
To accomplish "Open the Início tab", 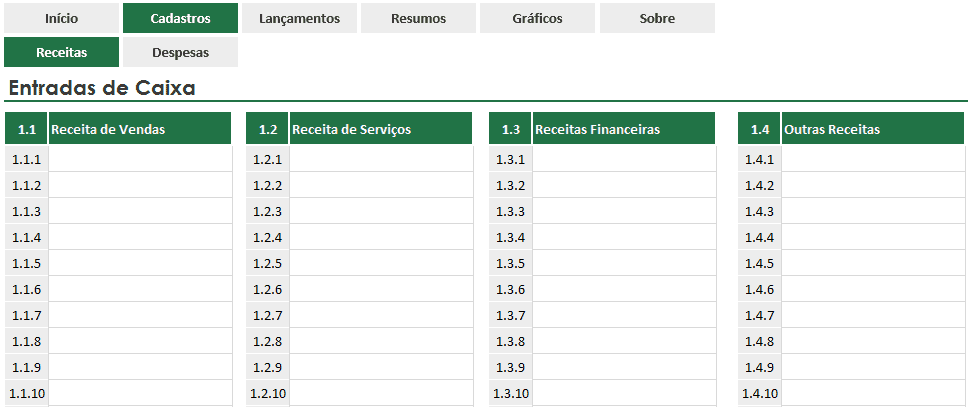I will (61, 18).
